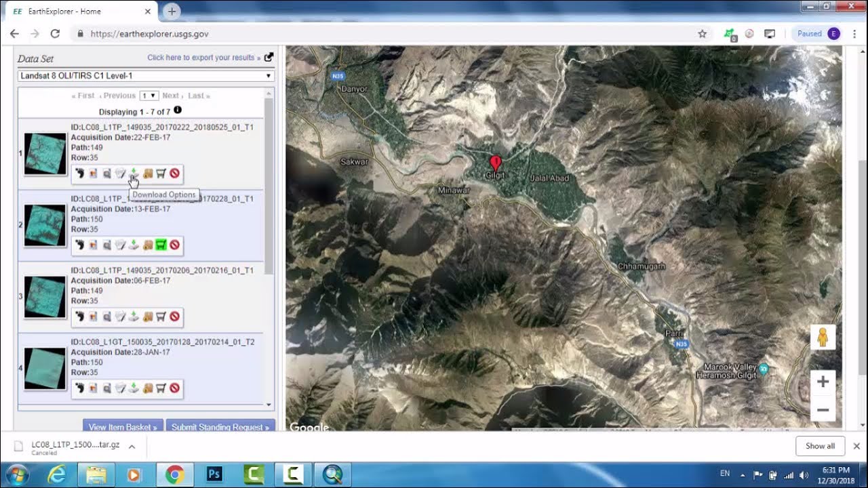
Task: Show browse overlay for the 13-FEB-17 scene
Action: coord(94,245)
